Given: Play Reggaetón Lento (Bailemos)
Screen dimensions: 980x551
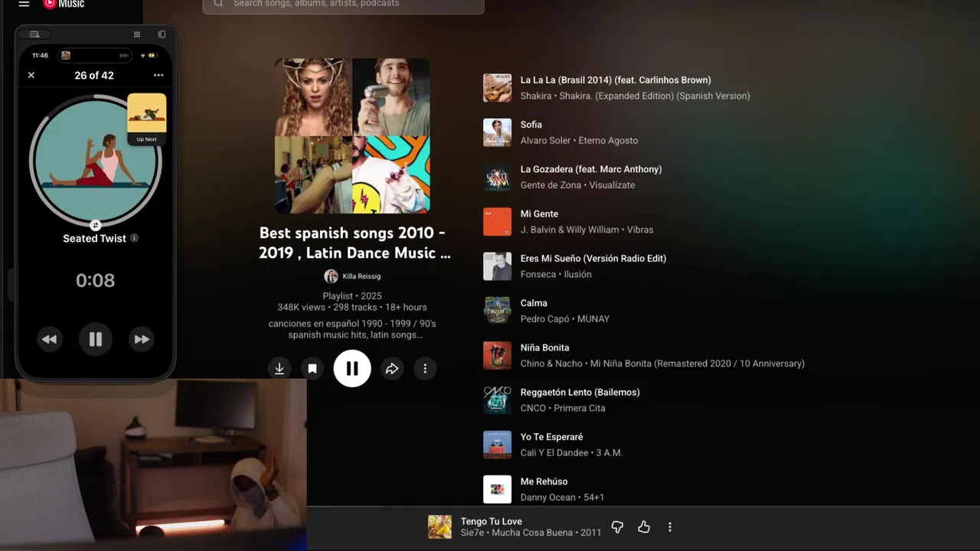Looking at the screenshot, I should (580, 392).
